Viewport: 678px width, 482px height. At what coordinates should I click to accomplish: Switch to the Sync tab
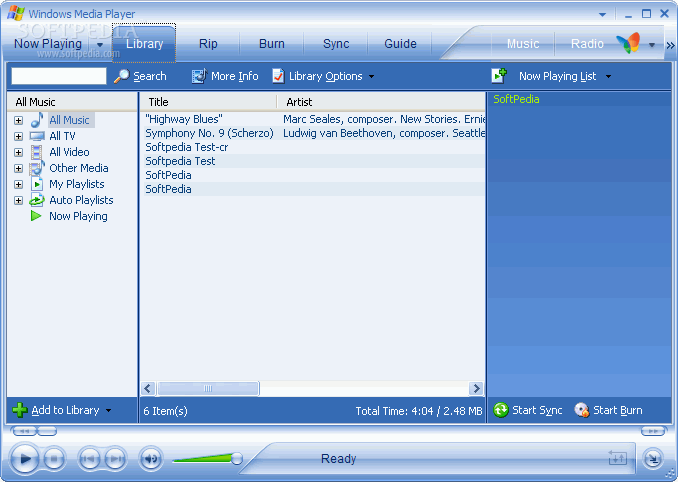336,44
